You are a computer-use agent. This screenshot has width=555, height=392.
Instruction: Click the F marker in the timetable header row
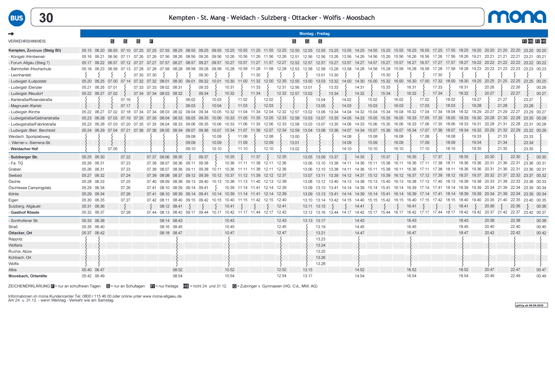click(x=151, y=41)
